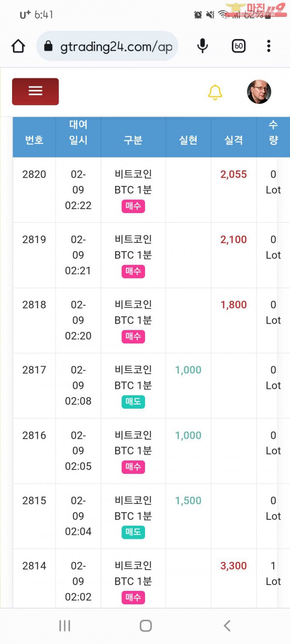Tap the browser home icon
Screen dimensions: 290x644
coord(18,46)
